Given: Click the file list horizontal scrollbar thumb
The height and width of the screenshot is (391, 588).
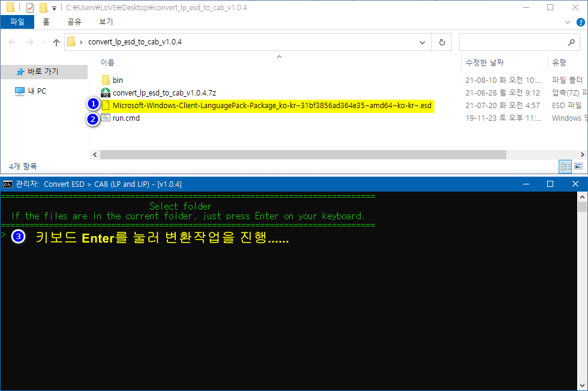Looking at the screenshot, I should pos(303,154).
